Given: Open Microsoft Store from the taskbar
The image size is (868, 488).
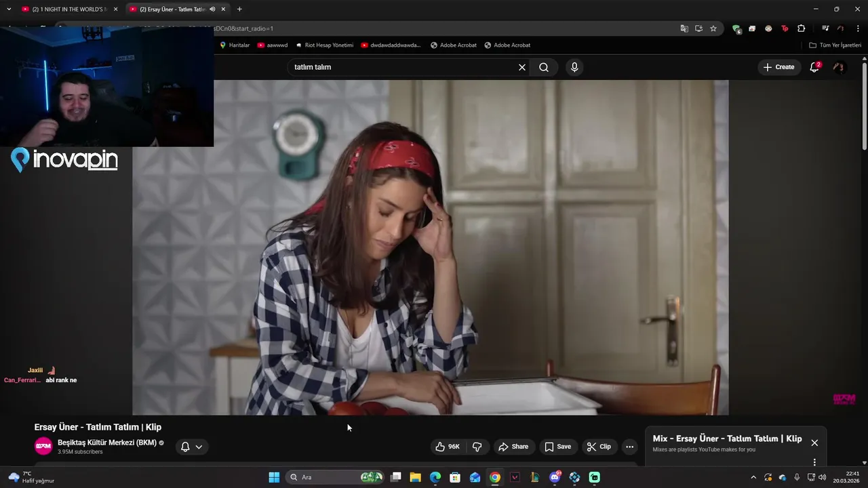Looking at the screenshot, I should (x=455, y=477).
